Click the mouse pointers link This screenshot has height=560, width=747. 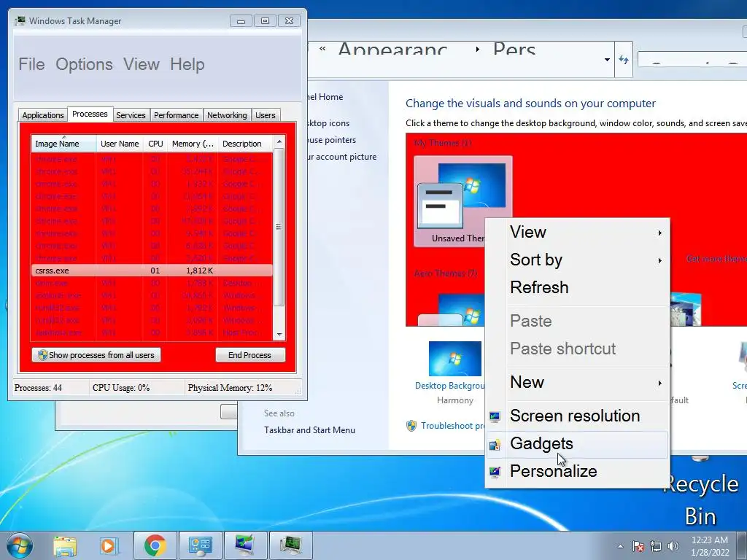(332, 140)
